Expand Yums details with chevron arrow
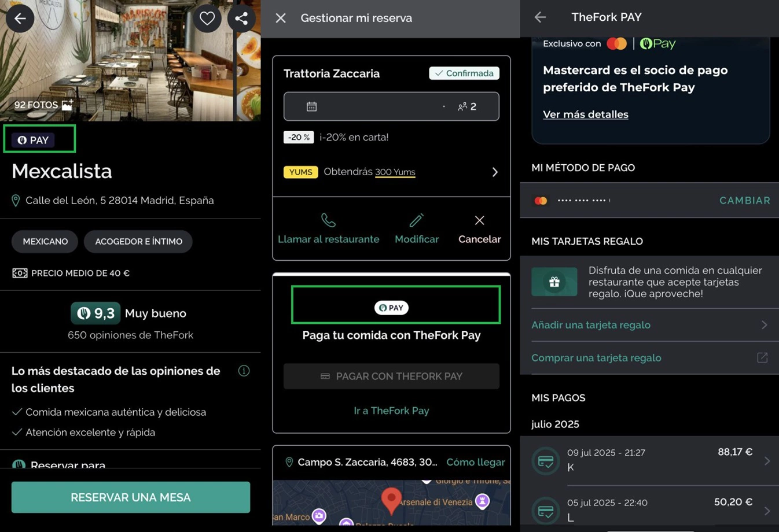The image size is (779, 532). click(495, 172)
